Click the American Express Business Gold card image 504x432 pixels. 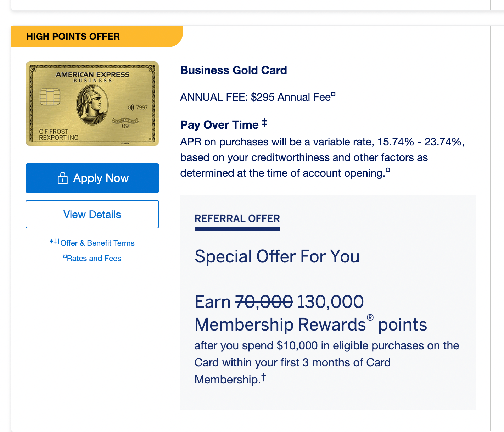(92, 104)
